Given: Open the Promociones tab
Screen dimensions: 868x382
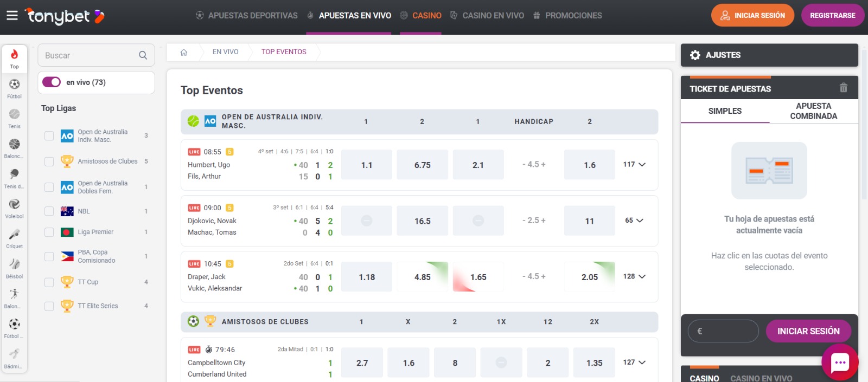Looking at the screenshot, I should (567, 16).
